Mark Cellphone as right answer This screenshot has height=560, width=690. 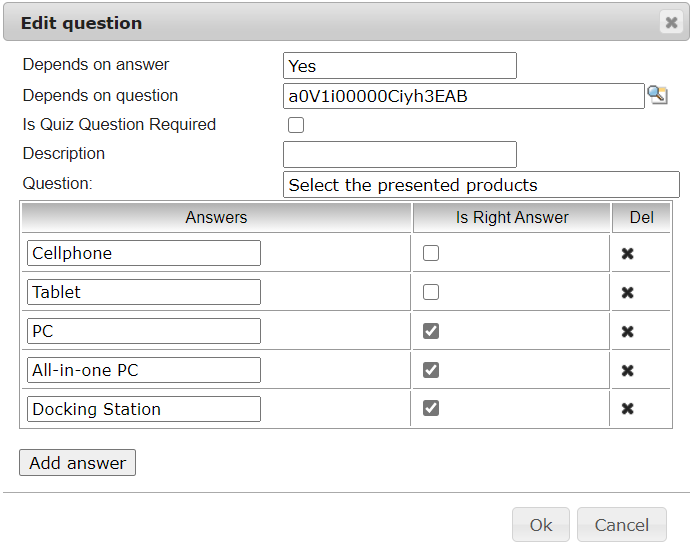[431, 254]
